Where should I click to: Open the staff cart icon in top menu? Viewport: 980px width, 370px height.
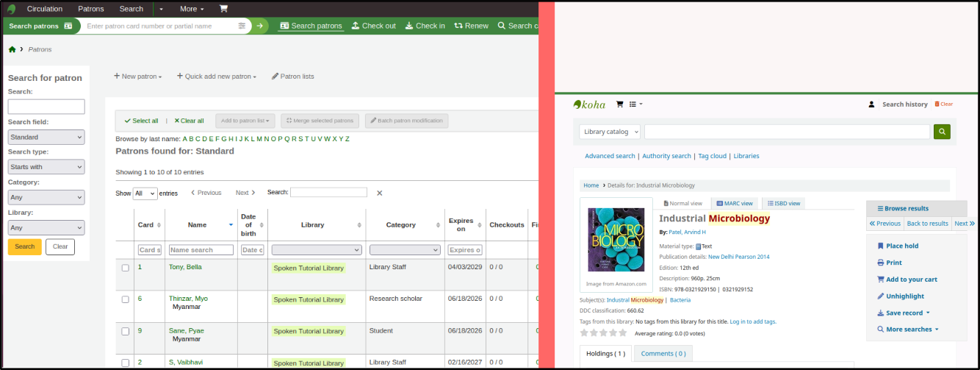click(223, 9)
